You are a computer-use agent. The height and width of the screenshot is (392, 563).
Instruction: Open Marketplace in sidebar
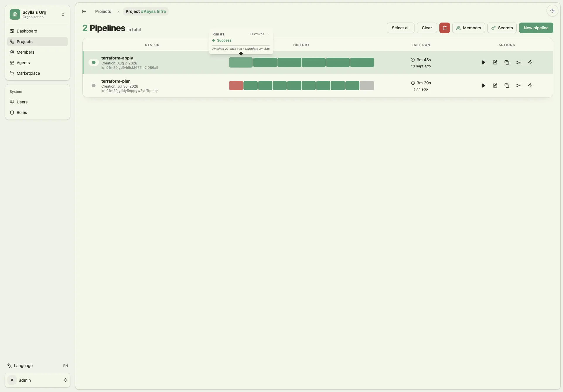(x=37, y=73)
